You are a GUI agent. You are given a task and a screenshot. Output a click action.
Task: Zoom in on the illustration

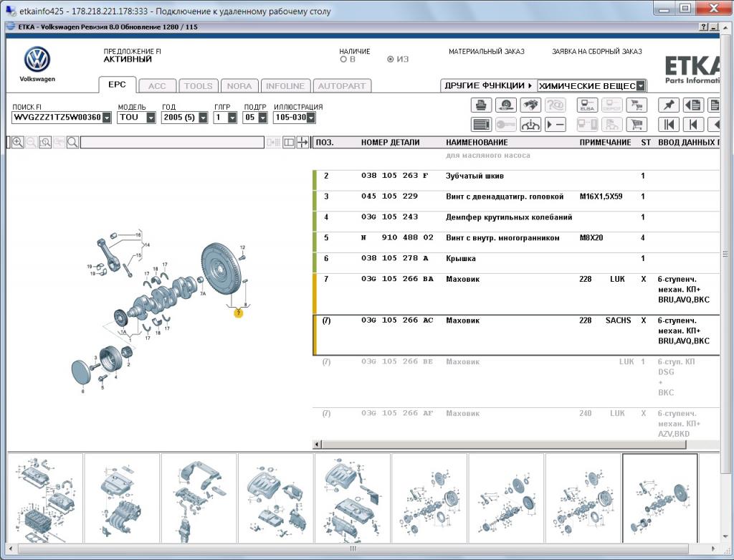(18, 143)
